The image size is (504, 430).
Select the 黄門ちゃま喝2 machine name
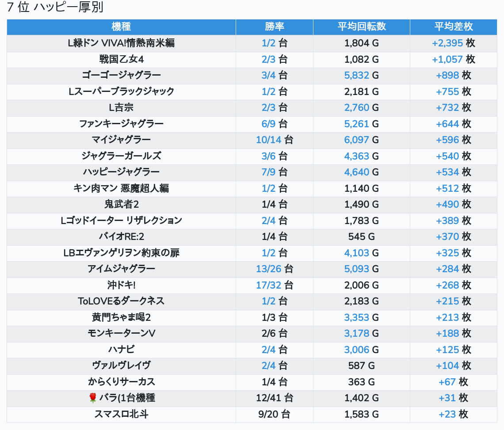coord(121,317)
